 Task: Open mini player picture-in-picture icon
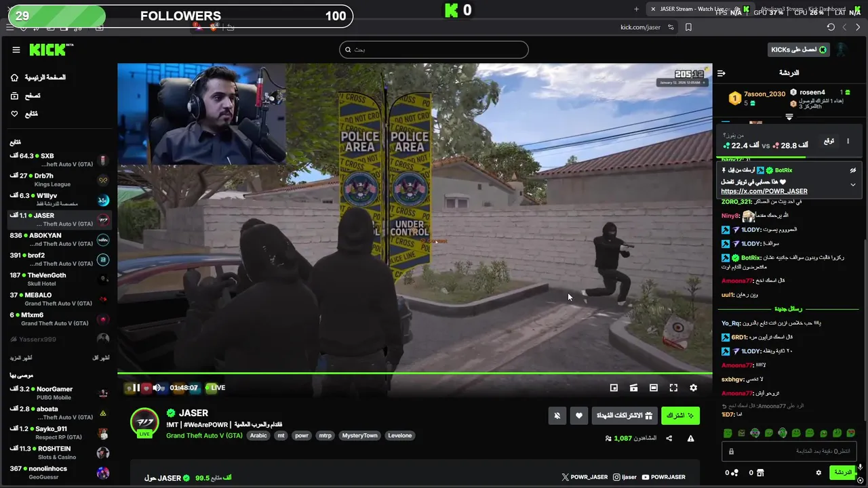pyautogui.click(x=614, y=388)
